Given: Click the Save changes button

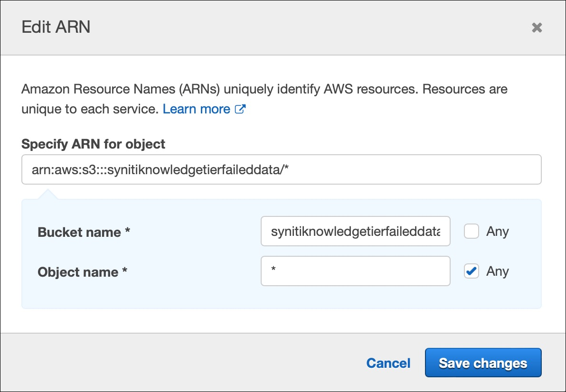Looking at the screenshot, I should coord(483,363).
